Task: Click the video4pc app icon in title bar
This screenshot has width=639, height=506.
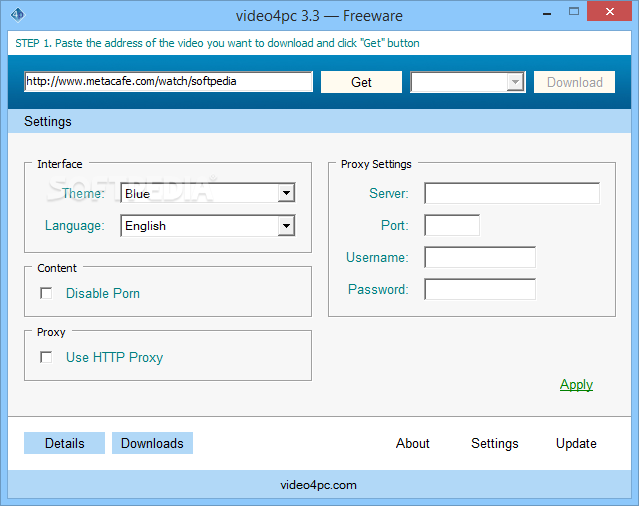Action: point(18,15)
